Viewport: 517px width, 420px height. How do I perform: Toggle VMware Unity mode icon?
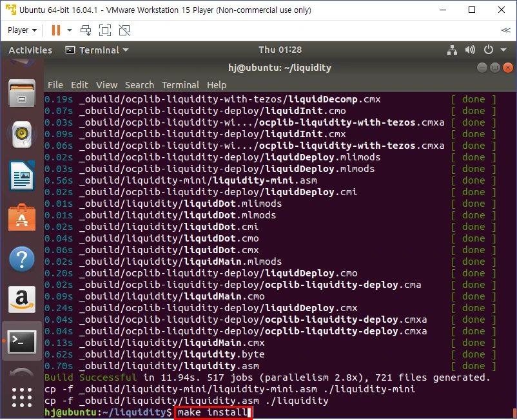(x=124, y=30)
